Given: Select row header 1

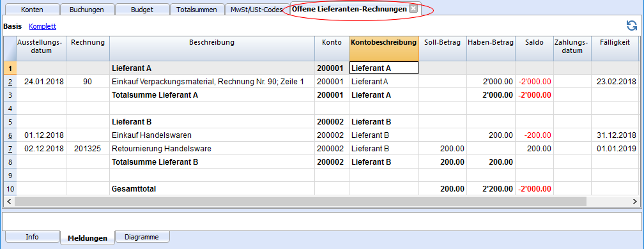Looking at the screenshot, I should pos(10,68).
